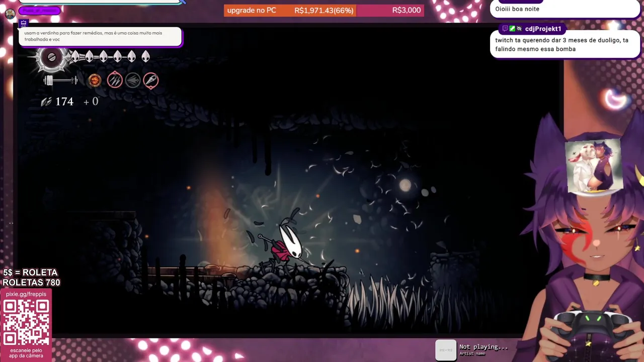This screenshot has width=644, height=362.
Task: Click the 'Not playing...' track title
Action: [484, 347]
